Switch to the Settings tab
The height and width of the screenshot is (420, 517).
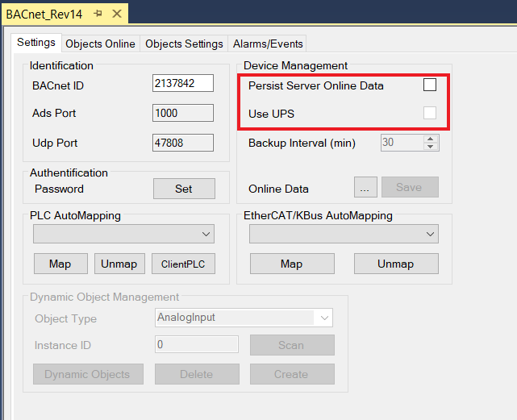[x=36, y=43]
